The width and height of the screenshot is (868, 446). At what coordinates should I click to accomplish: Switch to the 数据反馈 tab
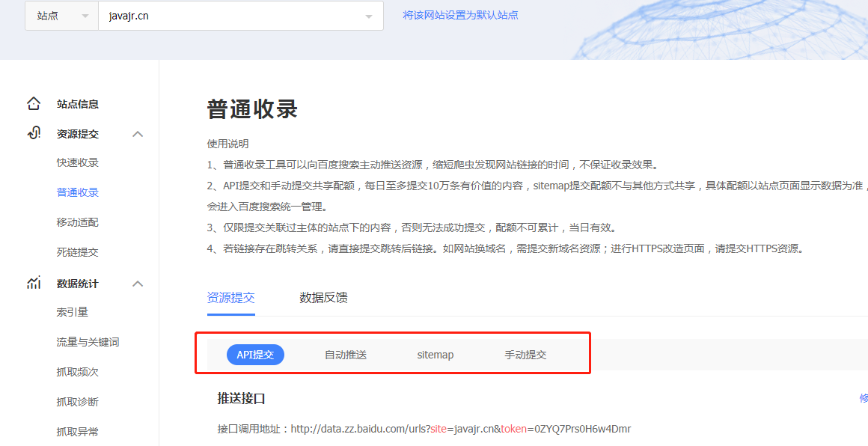(x=323, y=297)
